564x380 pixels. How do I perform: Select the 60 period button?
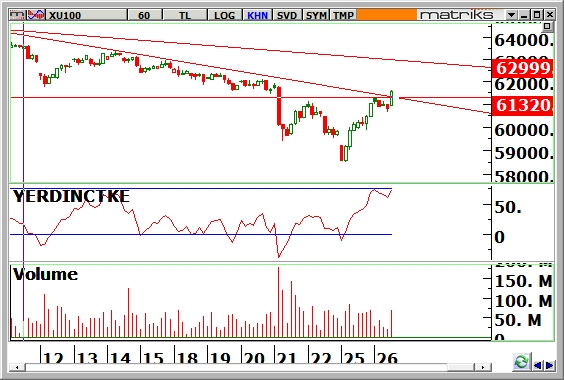click(144, 15)
